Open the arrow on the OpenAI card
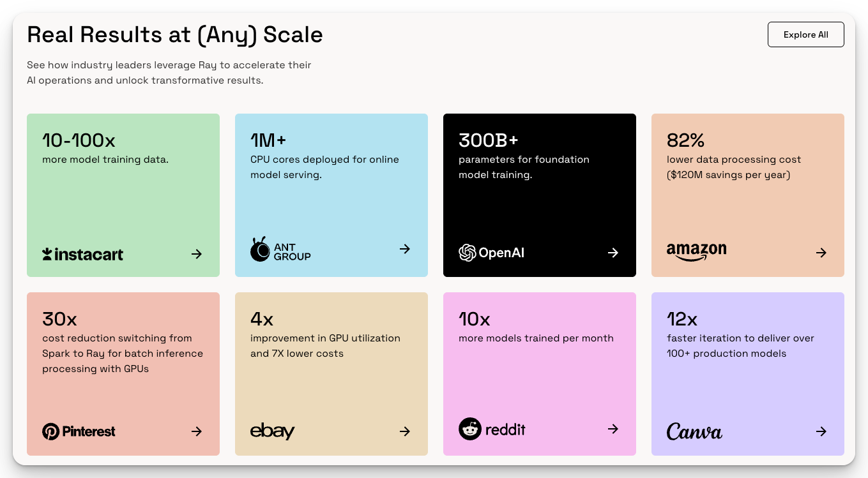The width and height of the screenshot is (868, 478). pos(613,253)
